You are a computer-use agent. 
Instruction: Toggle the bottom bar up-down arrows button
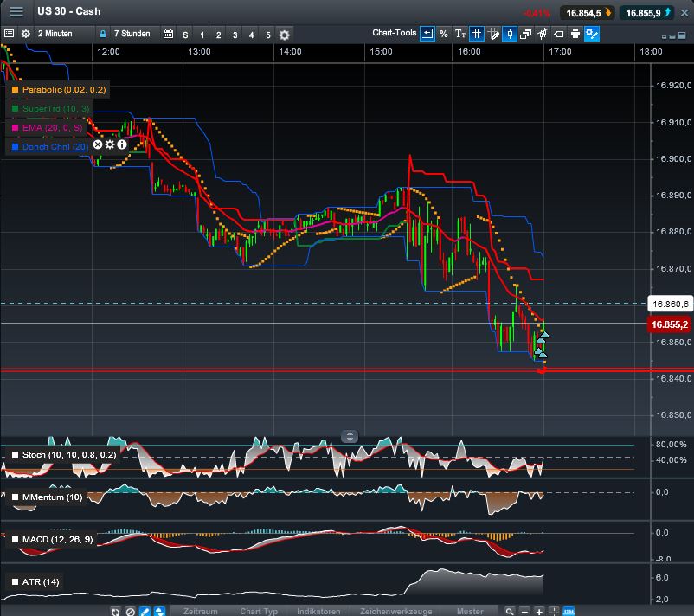click(x=159, y=611)
